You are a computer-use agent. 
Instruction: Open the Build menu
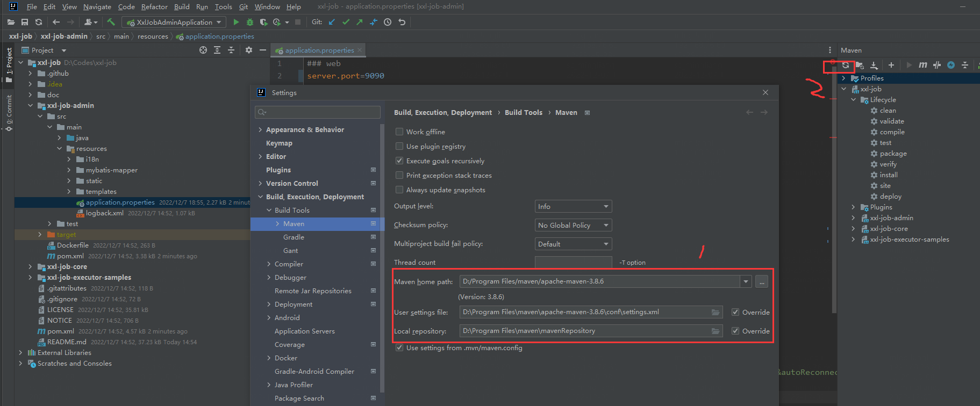coord(182,6)
